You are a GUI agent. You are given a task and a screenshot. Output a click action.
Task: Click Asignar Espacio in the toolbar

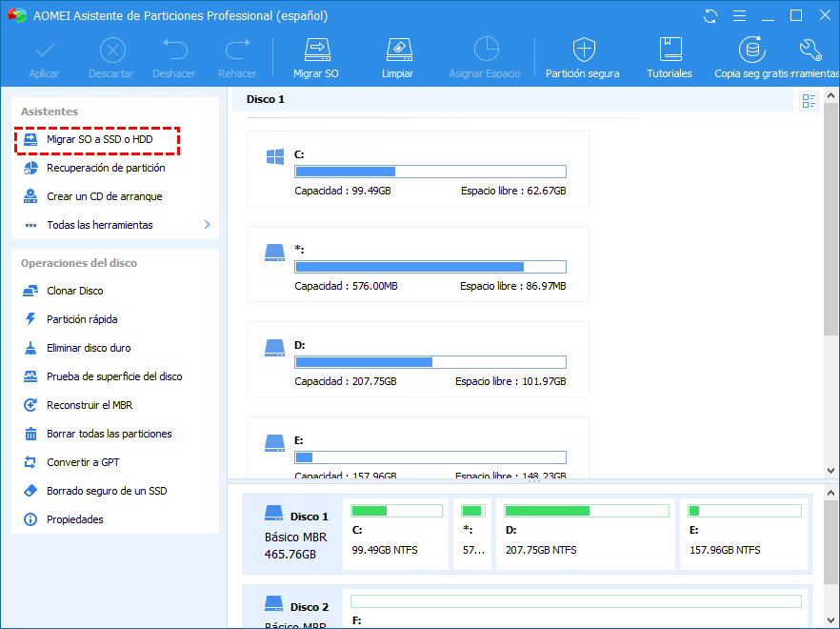485,58
